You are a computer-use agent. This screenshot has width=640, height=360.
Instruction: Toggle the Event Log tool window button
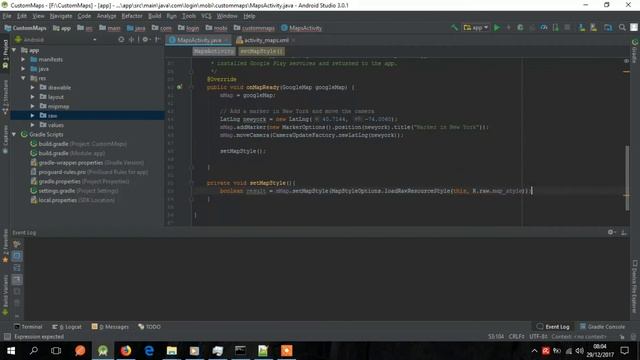[x=553, y=327]
